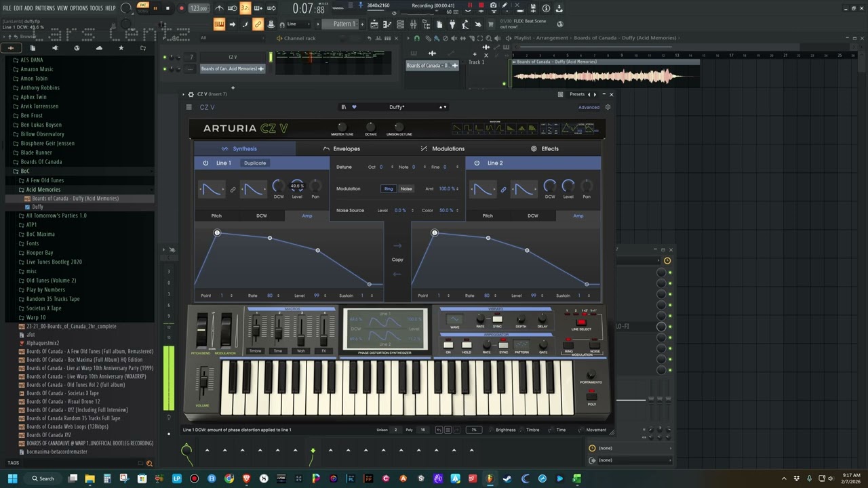This screenshot has width=868, height=488.
Task: Open the Playlist view toolbar icon
Action: tap(374, 24)
